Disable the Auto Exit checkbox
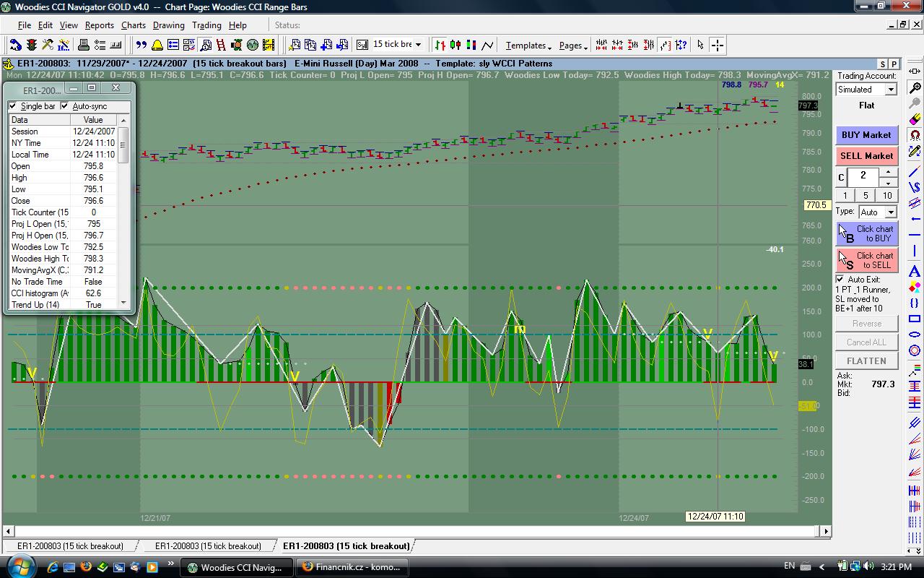Viewport: 924px width, 578px height. 840,279
